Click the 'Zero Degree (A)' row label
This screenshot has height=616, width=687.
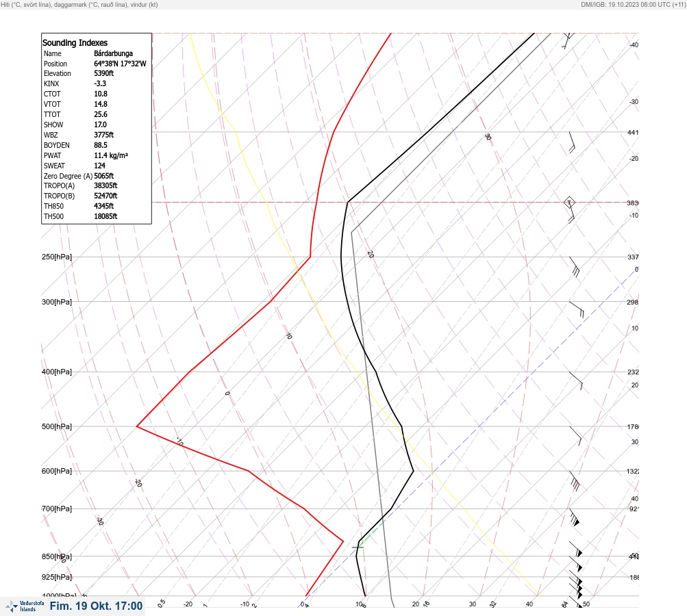tap(68, 176)
